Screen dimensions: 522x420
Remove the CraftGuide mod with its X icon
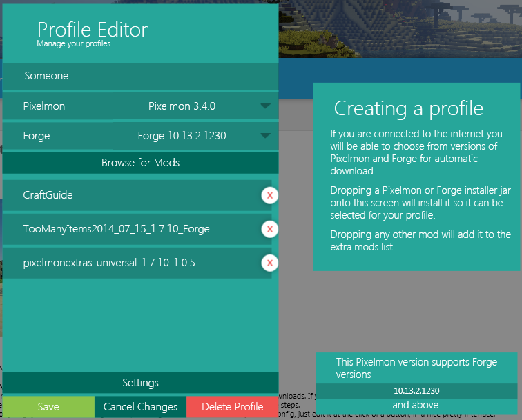[270, 196]
